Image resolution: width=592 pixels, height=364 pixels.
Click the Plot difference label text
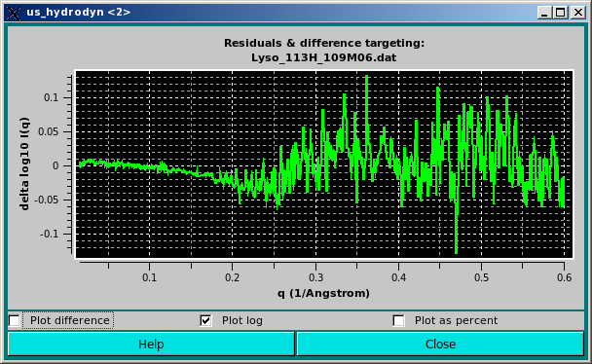70,320
